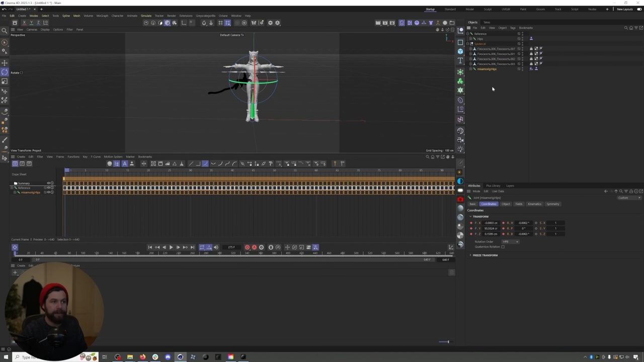The width and height of the screenshot is (644, 362).
Task: Toggle Autokeying red button
Action: pyautogui.click(x=254, y=247)
